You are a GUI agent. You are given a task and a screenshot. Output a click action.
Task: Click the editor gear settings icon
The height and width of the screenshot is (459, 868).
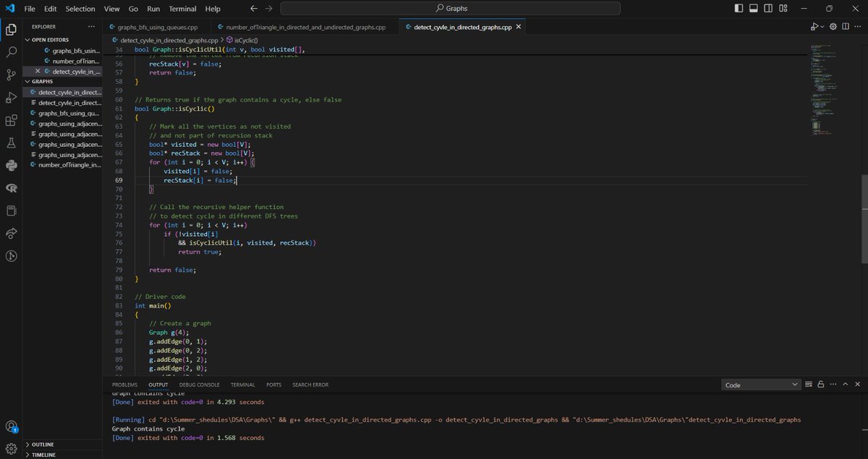pos(833,27)
